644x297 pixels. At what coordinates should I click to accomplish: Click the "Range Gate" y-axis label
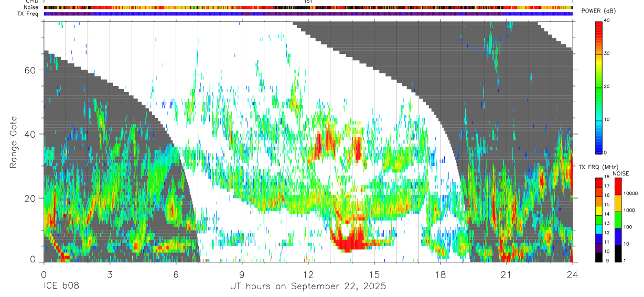[x=13, y=142]
